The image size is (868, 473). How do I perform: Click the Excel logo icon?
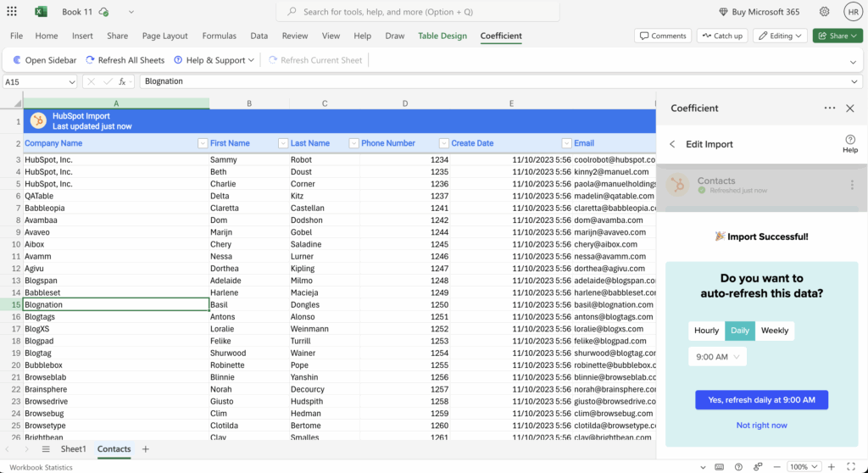[x=41, y=12]
